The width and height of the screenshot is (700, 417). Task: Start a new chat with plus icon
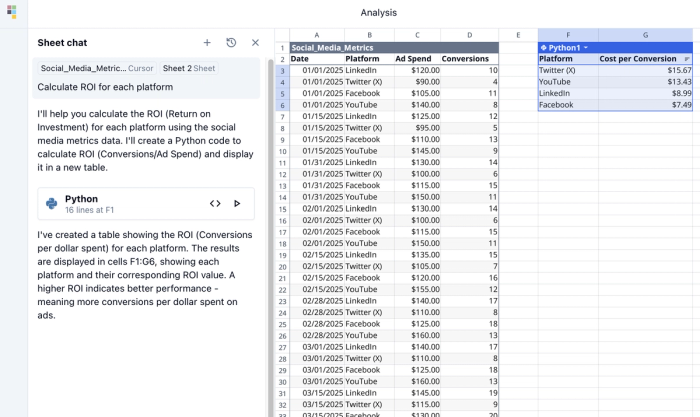pos(207,43)
